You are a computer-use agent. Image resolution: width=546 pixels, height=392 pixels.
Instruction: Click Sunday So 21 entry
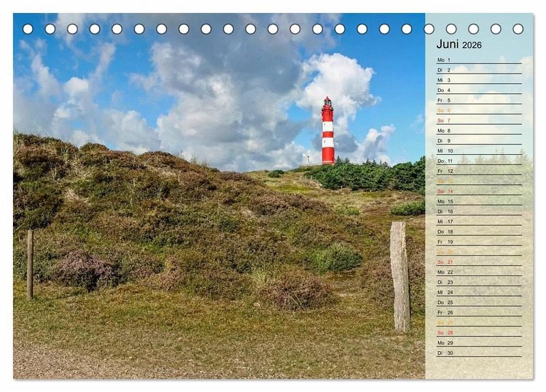pyautogui.click(x=478, y=262)
